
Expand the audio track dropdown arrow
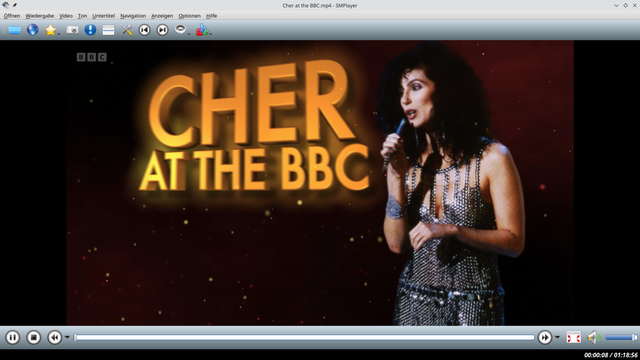189,33
